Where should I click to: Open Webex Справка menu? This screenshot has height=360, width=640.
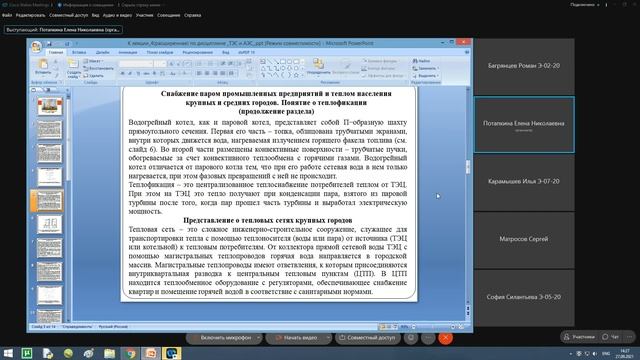coord(193,15)
